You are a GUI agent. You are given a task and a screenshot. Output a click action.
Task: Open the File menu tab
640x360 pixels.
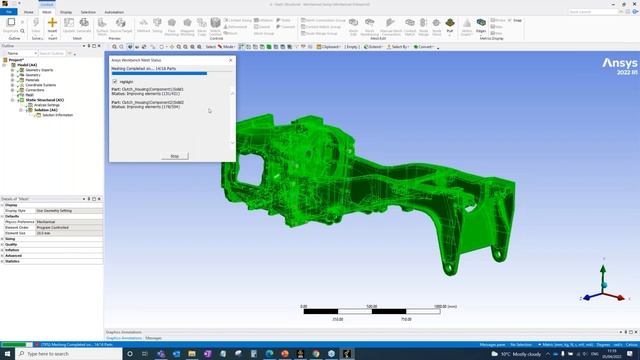[x=9, y=12]
